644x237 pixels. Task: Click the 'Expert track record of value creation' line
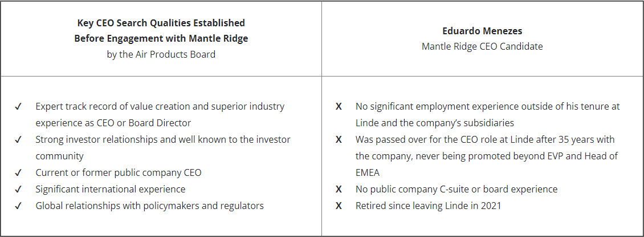(160, 107)
